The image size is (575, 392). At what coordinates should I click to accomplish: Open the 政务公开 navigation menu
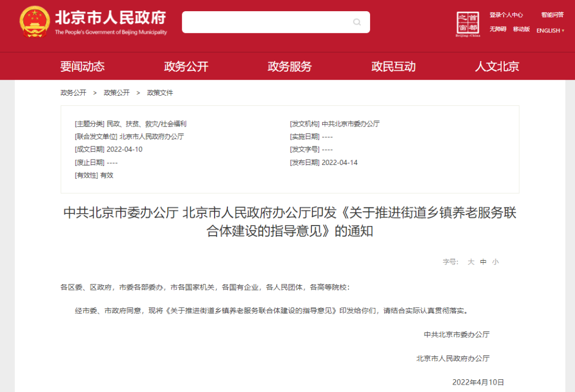(186, 66)
